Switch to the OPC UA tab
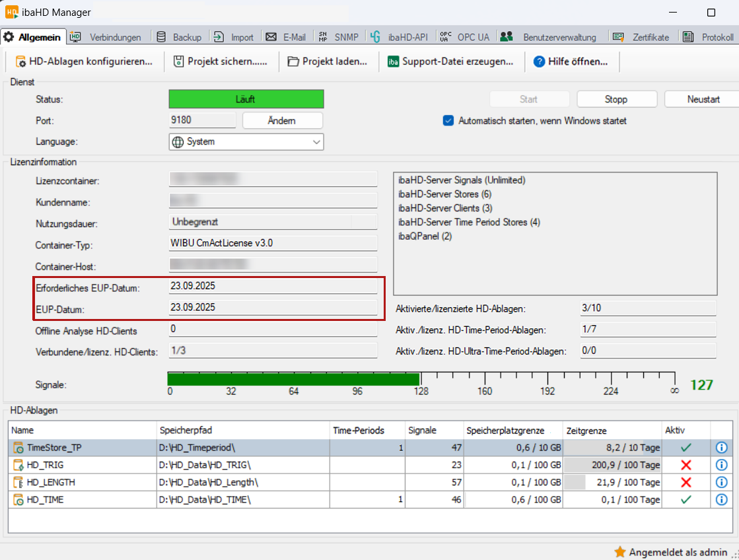This screenshot has width=739, height=560. tap(467, 38)
